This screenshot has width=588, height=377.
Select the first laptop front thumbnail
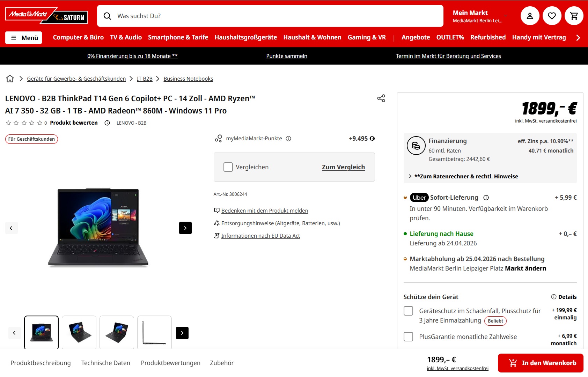pos(42,332)
